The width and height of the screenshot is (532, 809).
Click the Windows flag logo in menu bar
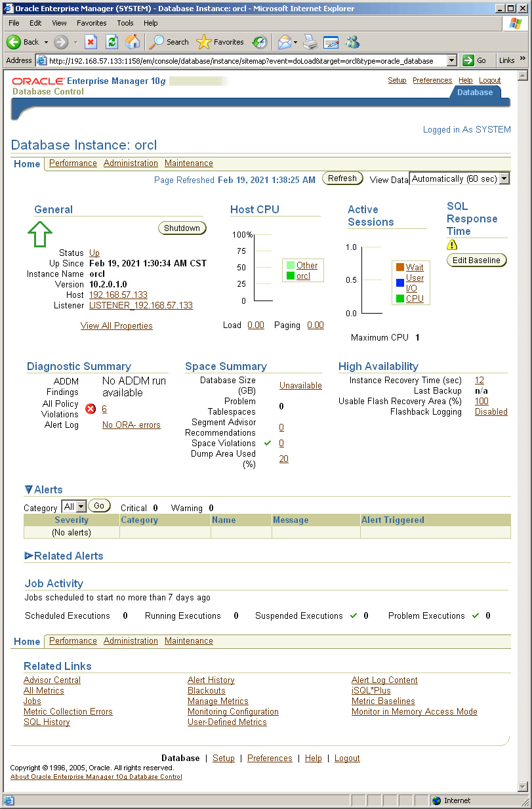[516, 23]
